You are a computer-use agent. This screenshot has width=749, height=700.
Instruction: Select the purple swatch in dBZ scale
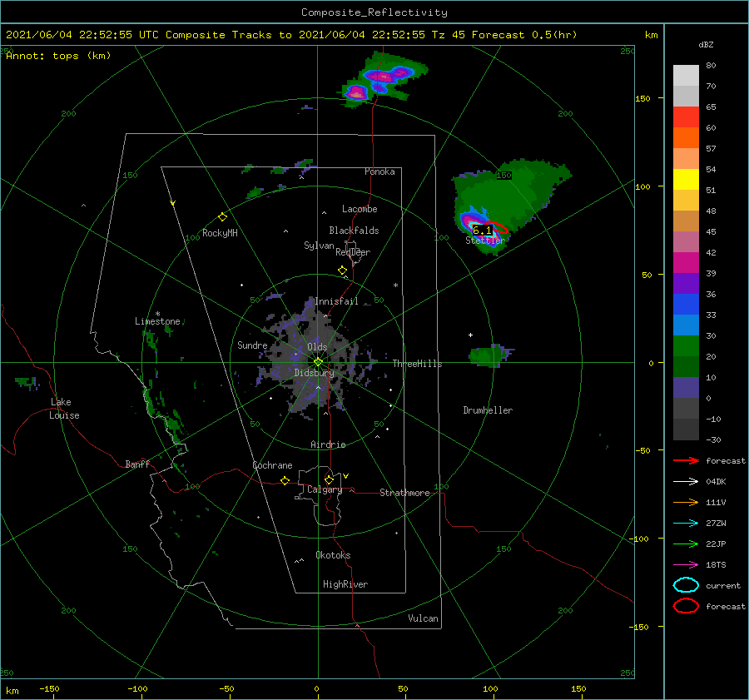pos(686,283)
